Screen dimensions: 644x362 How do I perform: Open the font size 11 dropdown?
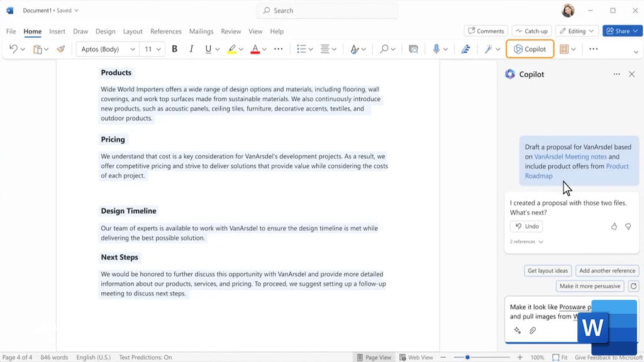click(x=152, y=49)
